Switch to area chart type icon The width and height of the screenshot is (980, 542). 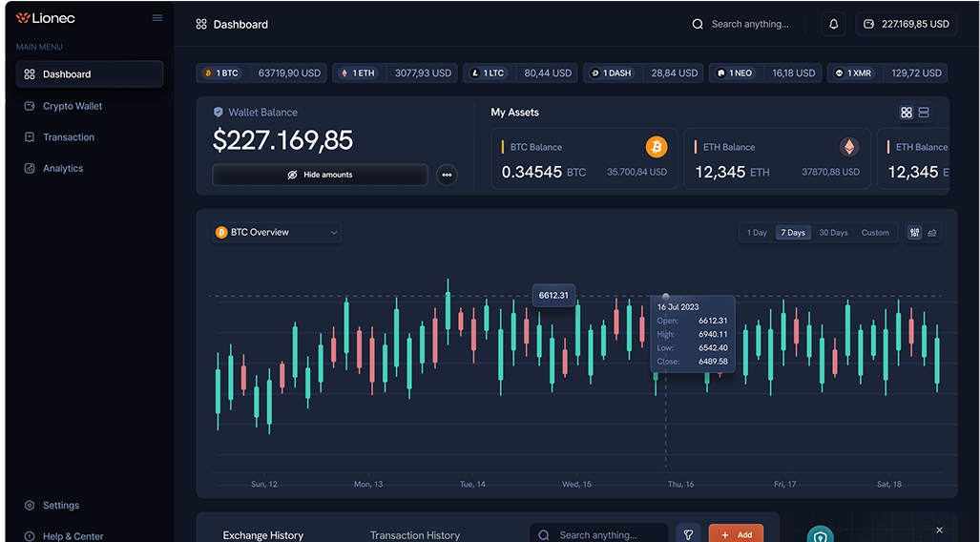(x=932, y=233)
